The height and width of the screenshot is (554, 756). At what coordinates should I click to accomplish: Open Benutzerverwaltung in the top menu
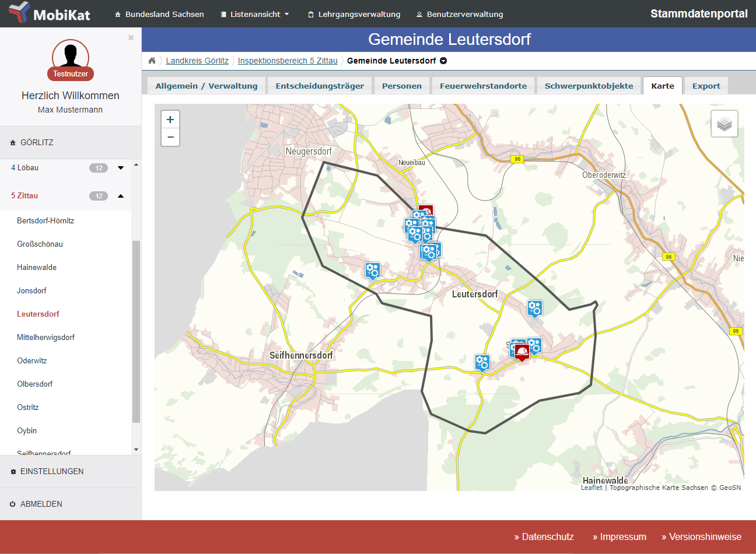pyautogui.click(x=460, y=14)
